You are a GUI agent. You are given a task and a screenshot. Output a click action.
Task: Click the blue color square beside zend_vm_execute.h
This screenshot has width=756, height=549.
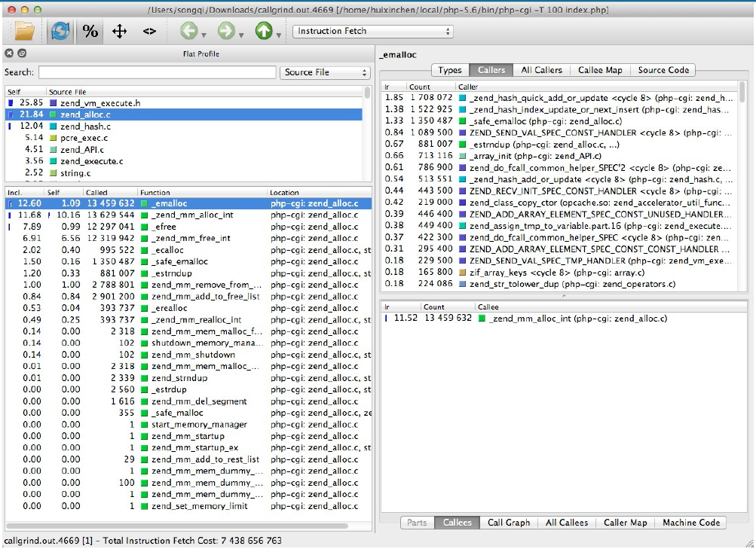[x=54, y=103]
